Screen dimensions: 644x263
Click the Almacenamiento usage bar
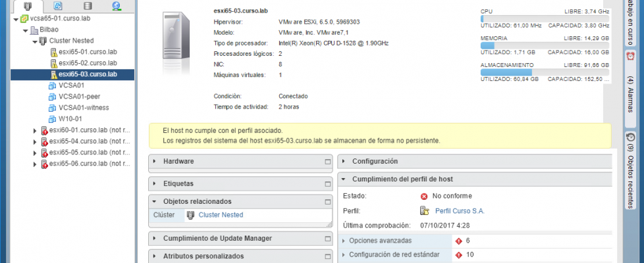click(545, 72)
